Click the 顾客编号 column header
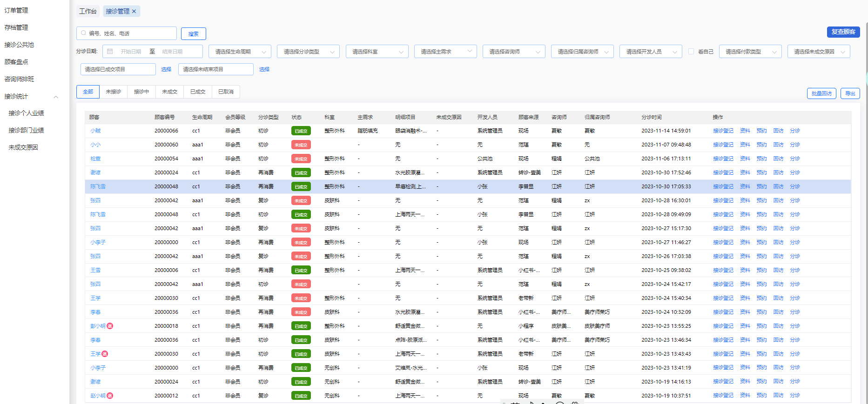Screen dimensions: 868x404 (165, 117)
